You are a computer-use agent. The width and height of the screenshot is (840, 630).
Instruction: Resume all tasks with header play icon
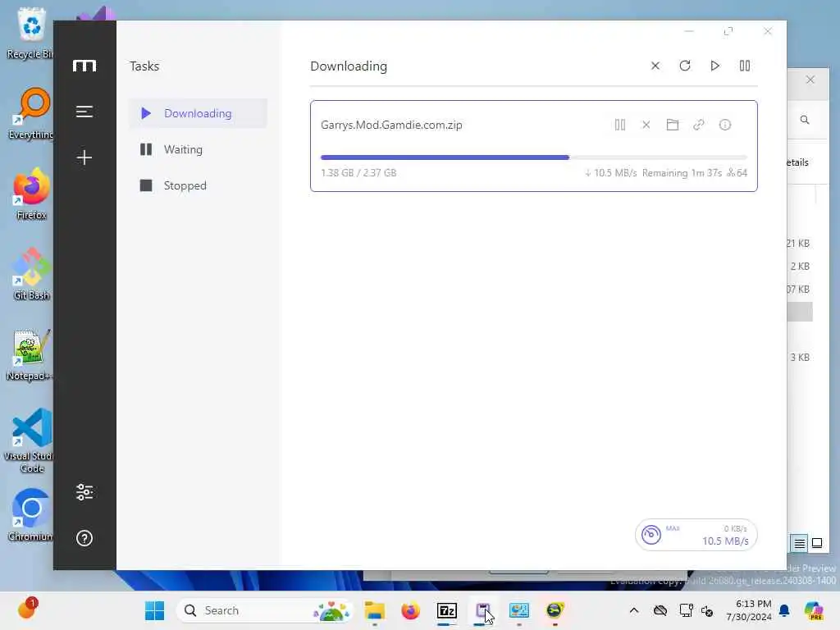[x=714, y=66]
